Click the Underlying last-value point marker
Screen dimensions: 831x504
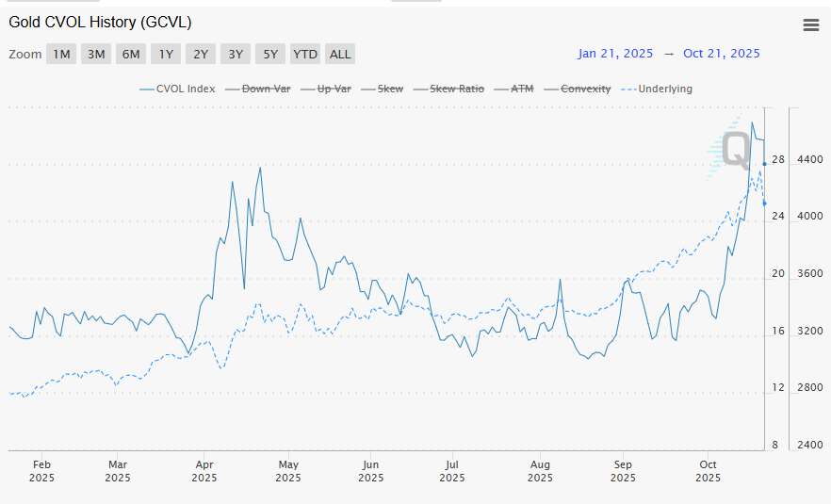point(764,203)
